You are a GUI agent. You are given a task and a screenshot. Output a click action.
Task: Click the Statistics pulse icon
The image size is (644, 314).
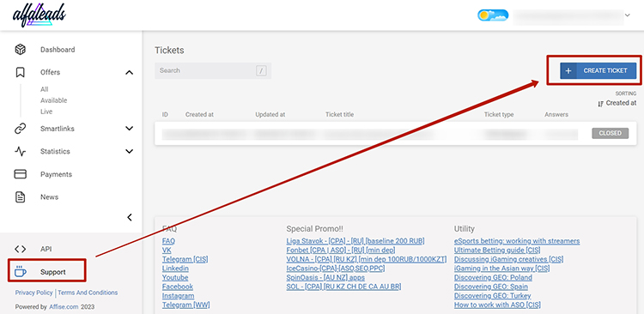click(20, 152)
